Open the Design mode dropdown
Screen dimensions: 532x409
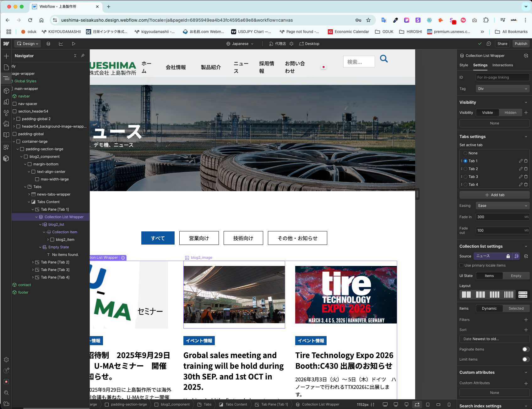[28, 44]
